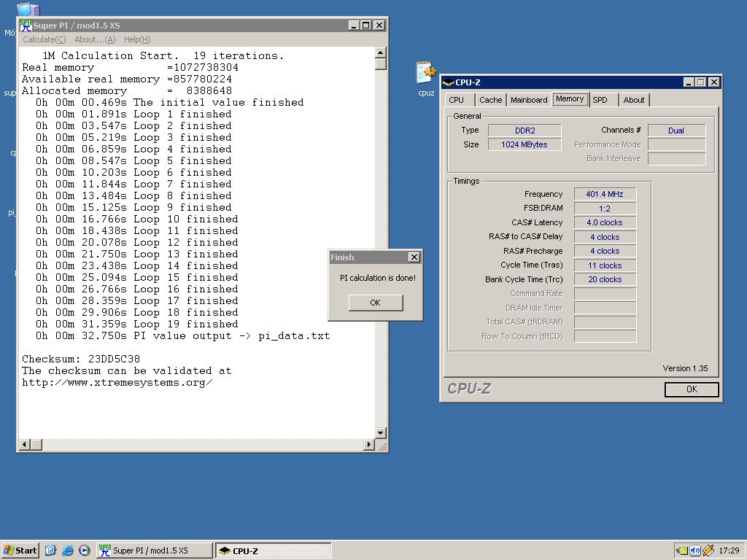Click the 'Allocated memory' line
747x560 pixels.
pos(127,91)
